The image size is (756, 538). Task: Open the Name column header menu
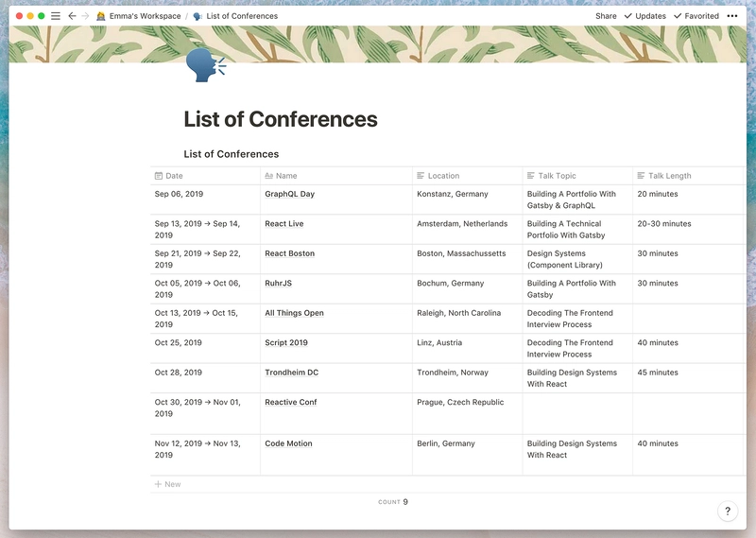point(336,176)
